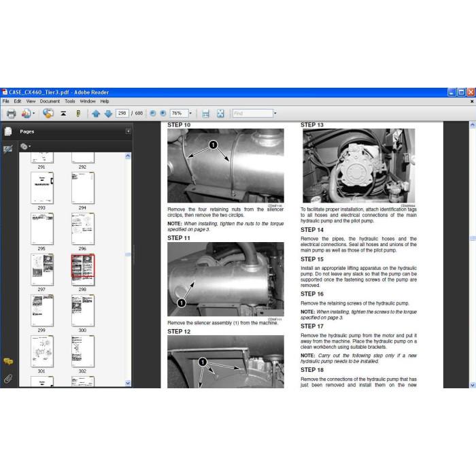Click the globe web conference icon
Viewport: 476px width, 476px height.
coord(48,114)
